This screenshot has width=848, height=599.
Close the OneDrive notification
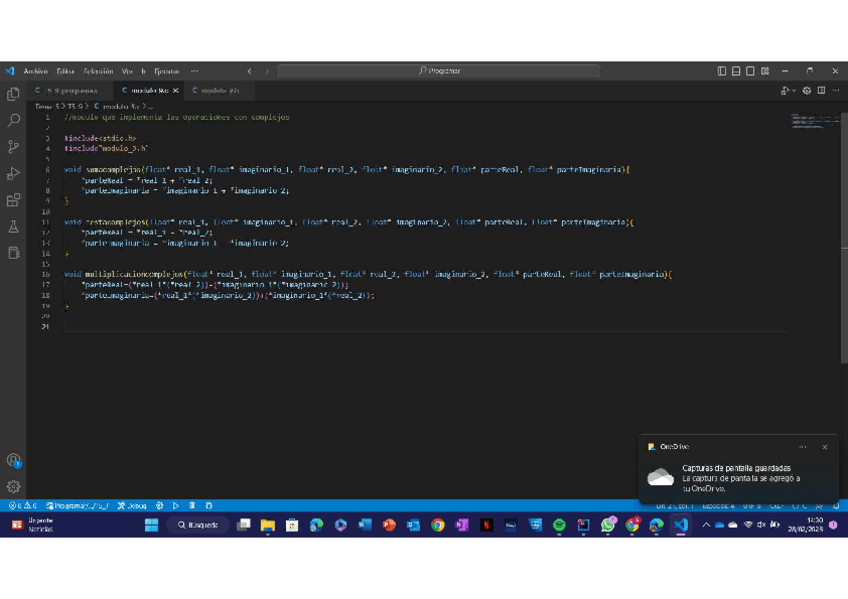(824, 447)
